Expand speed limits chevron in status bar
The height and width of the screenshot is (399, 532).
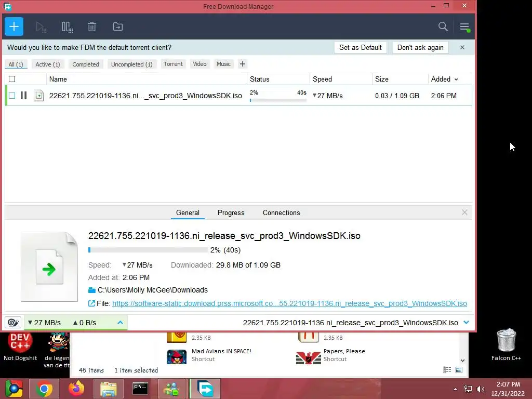coord(120,322)
